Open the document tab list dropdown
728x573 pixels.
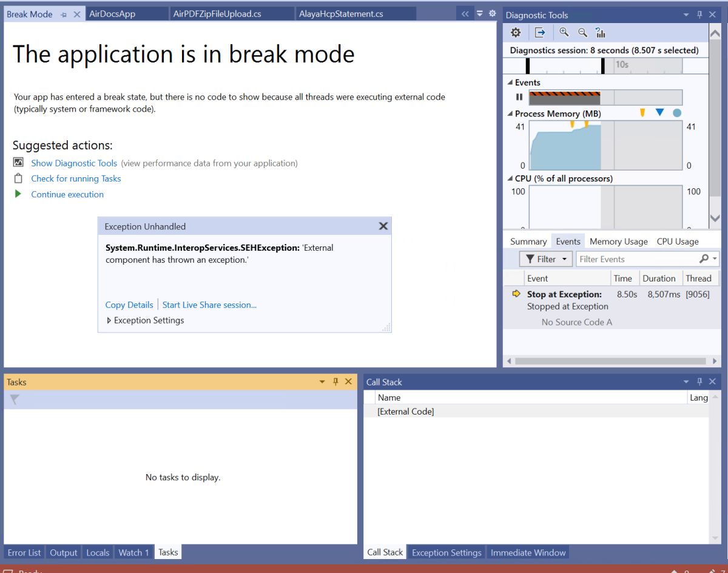pos(479,13)
